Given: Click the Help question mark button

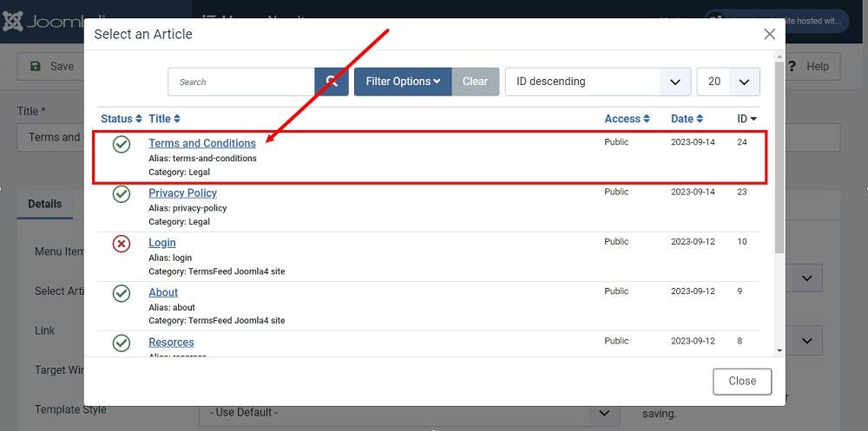Looking at the screenshot, I should 807,67.
